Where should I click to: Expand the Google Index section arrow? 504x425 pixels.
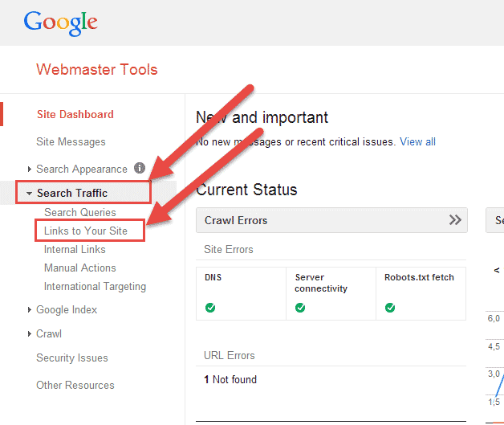click(x=30, y=309)
